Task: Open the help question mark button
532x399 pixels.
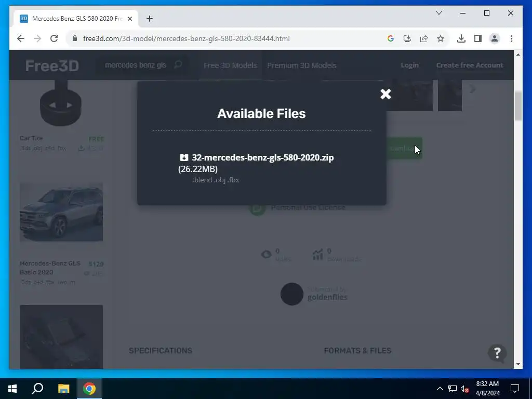Action: [x=497, y=353]
